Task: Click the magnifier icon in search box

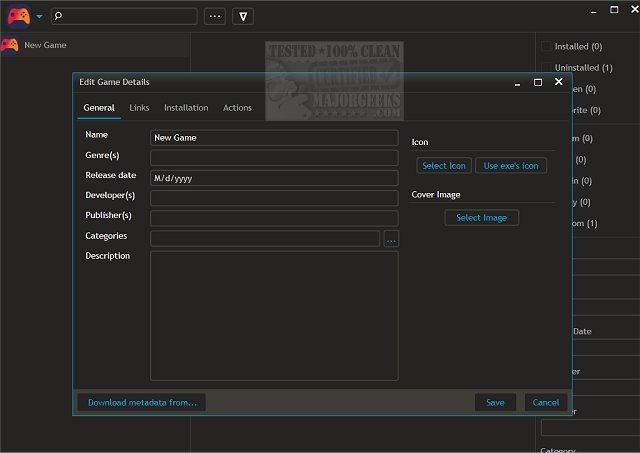Action: [59, 17]
